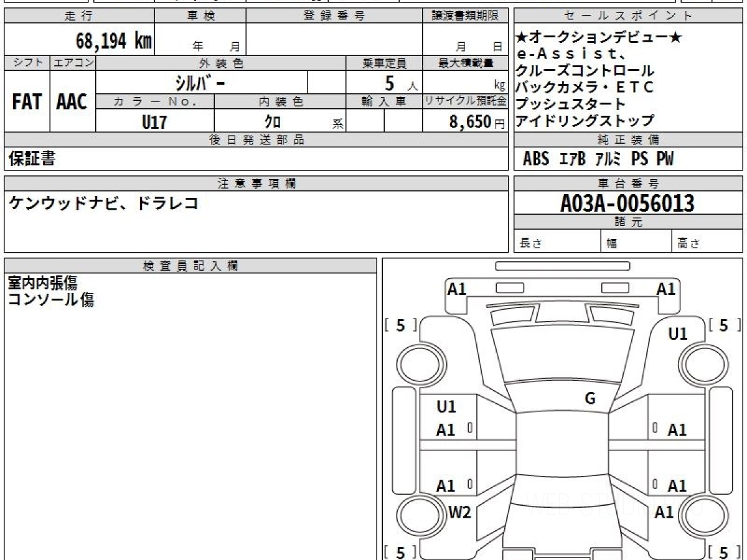Click the 幅 dimension label
Screen dimensions: 747x560
click(x=612, y=244)
